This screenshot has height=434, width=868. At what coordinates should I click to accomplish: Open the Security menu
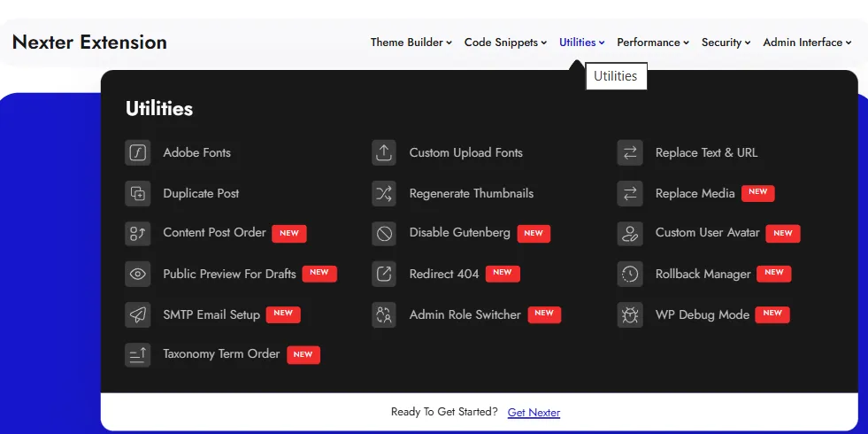point(726,43)
